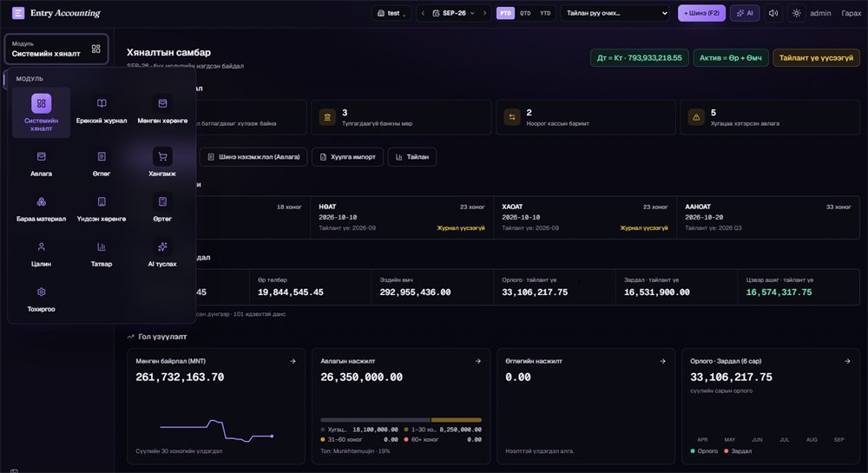
Task: Go to next period arrow
Action: click(485, 13)
